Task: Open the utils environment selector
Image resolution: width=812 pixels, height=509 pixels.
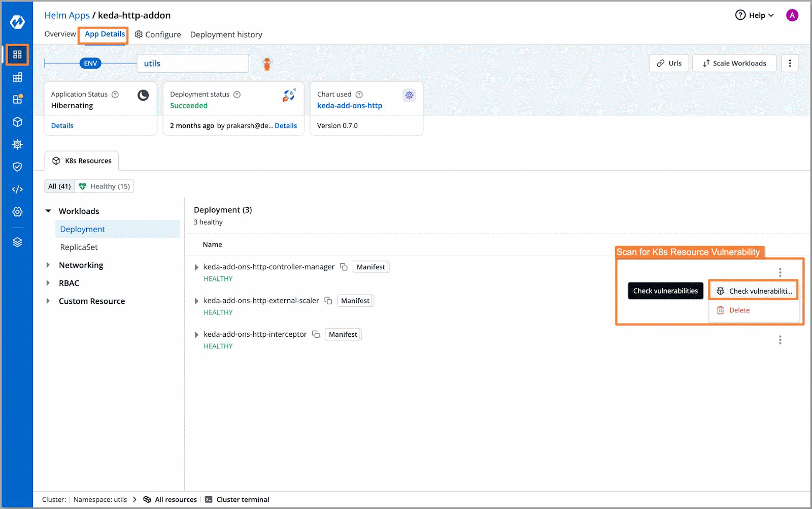Action: [193, 63]
